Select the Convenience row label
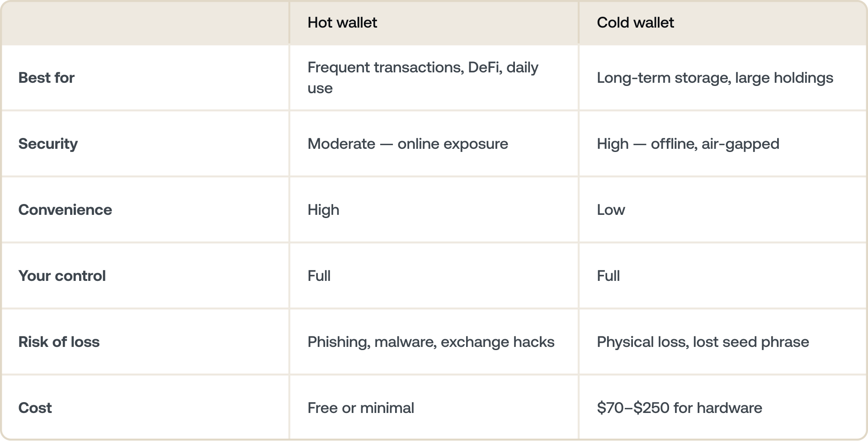 [65, 210]
